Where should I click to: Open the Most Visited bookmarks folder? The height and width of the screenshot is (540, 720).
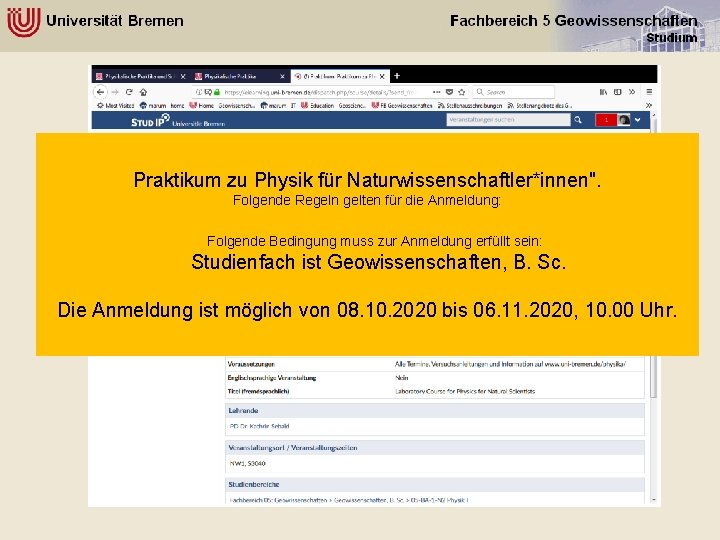116,106
